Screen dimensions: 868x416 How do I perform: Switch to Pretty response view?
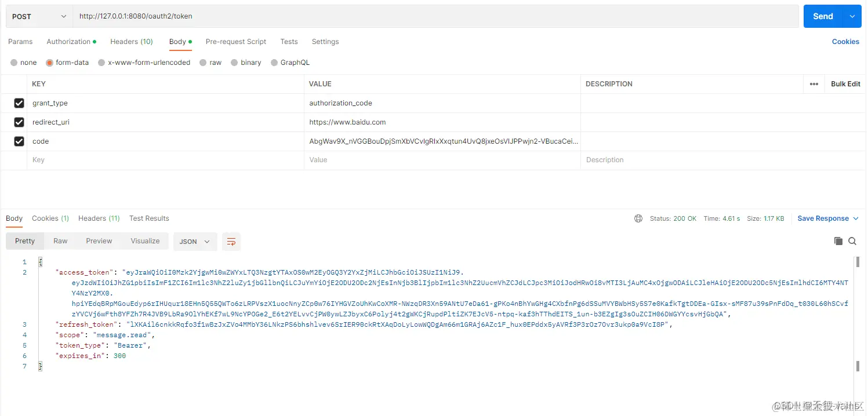coord(25,241)
